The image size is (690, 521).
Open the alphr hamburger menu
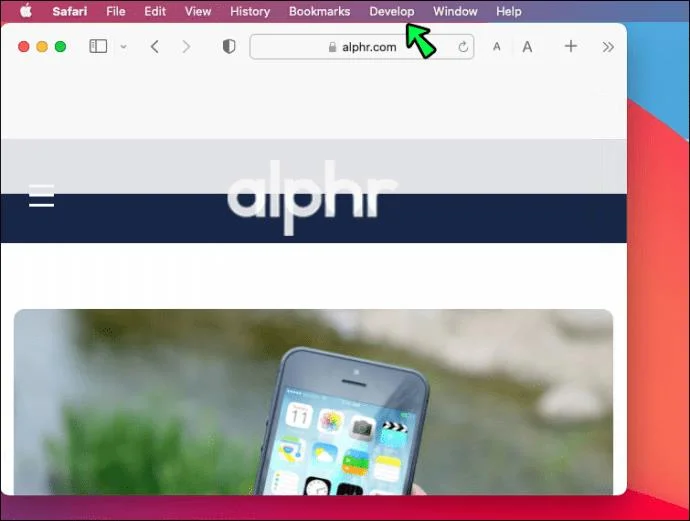42,196
